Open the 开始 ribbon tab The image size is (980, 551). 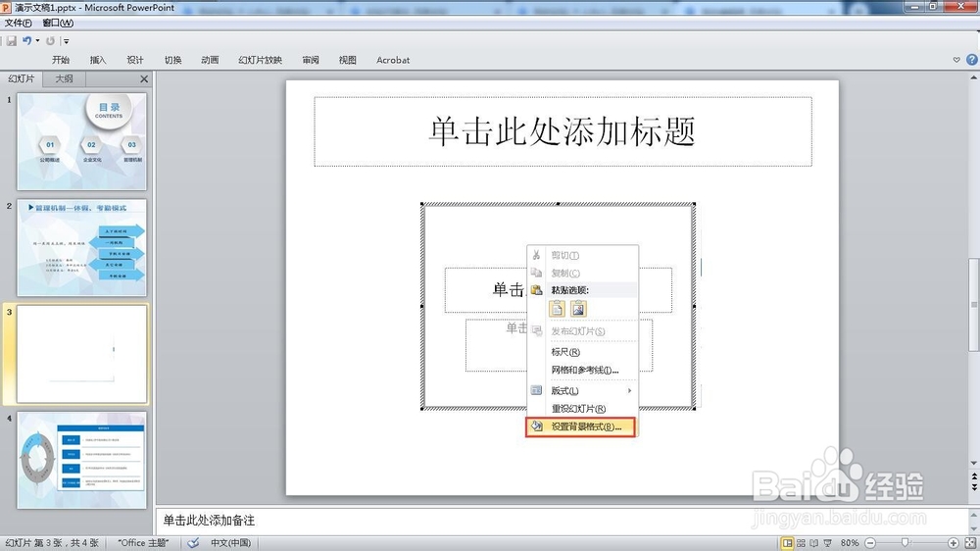(61, 60)
